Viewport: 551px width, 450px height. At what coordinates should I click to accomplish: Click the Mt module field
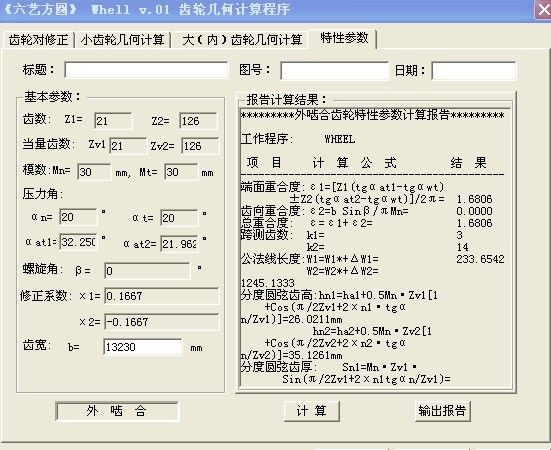click(x=181, y=172)
